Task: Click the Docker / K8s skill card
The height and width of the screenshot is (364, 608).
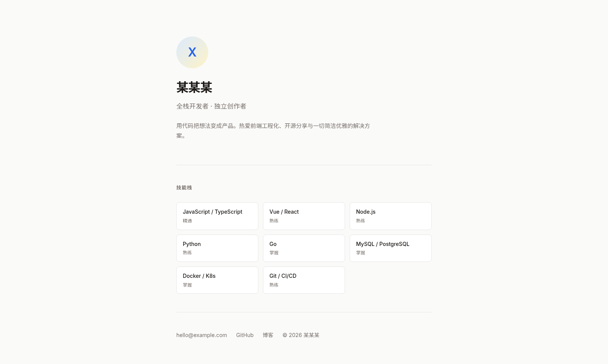Action: click(x=217, y=280)
